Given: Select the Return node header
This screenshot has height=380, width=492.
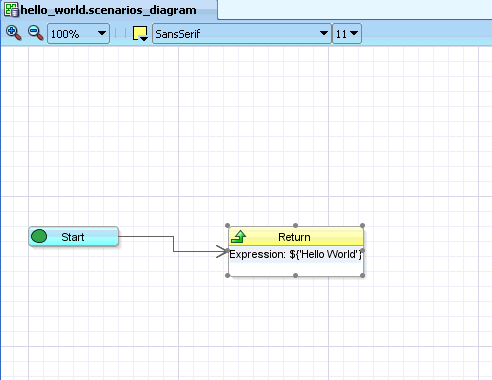Looking at the screenshot, I should click(296, 237).
